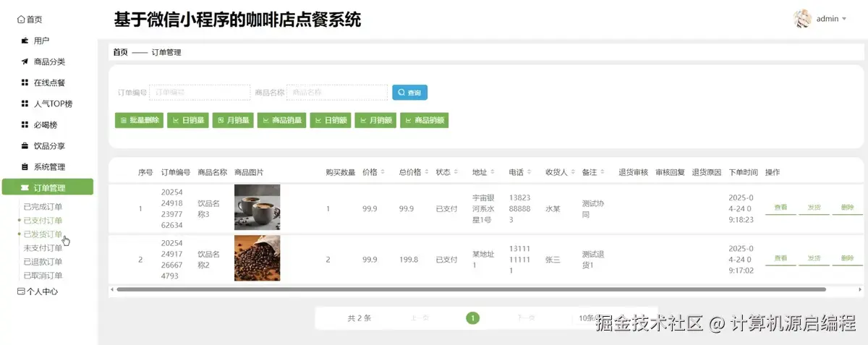The width and height of the screenshot is (868, 345).
Task: Sort table by 价格 column arrows
Action: (x=383, y=172)
